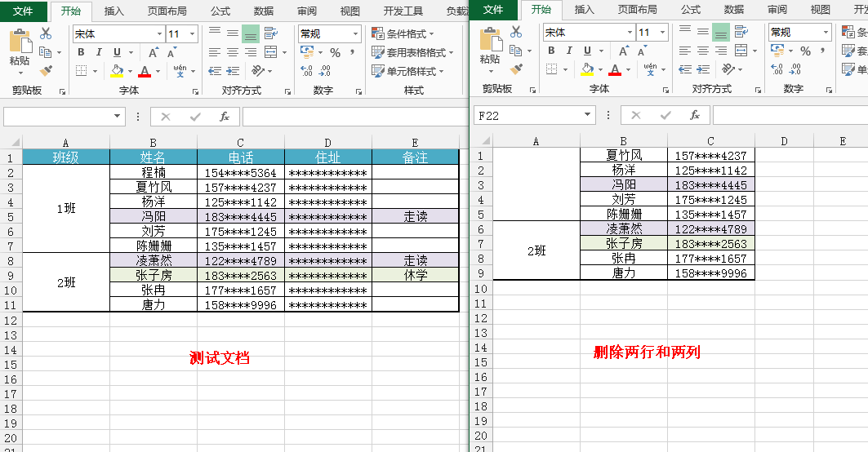This screenshot has height=452, width=868.
Task: Toggle Underline in left window ribbon
Action: 117,52
